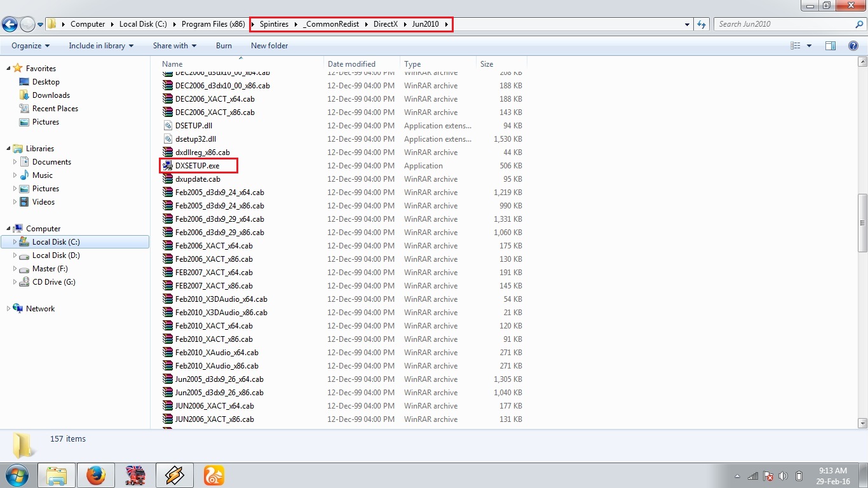The height and width of the screenshot is (488, 868).
Task: Select DirectX breadcrumb segment
Action: pyautogui.click(x=385, y=24)
